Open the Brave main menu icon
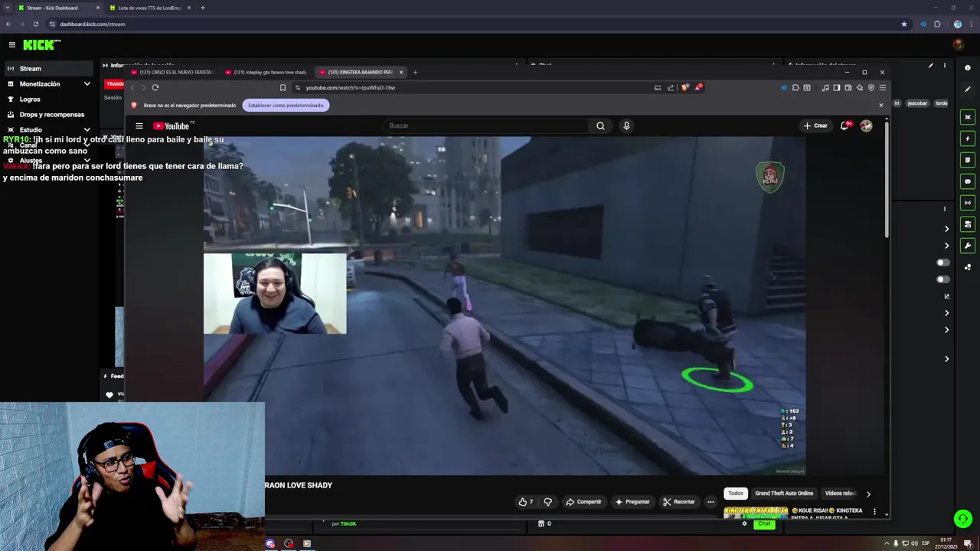Image resolution: width=980 pixels, height=551 pixels. [882, 87]
